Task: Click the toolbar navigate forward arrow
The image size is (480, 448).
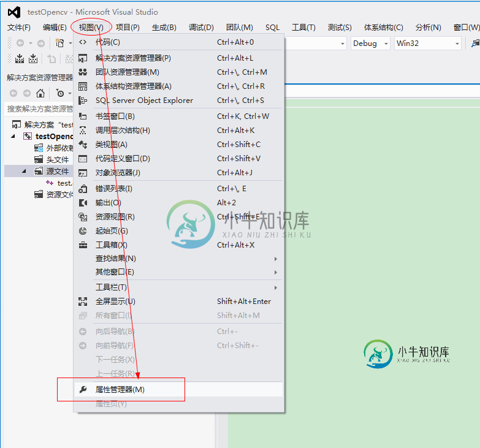Action: click(40, 43)
